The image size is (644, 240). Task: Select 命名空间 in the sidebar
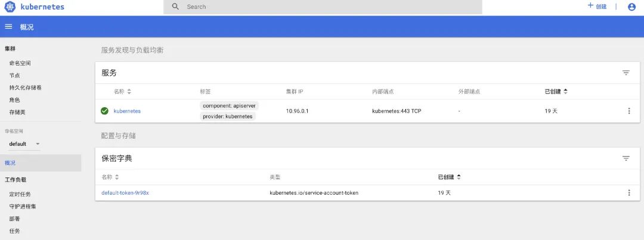(x=20, y=63)
